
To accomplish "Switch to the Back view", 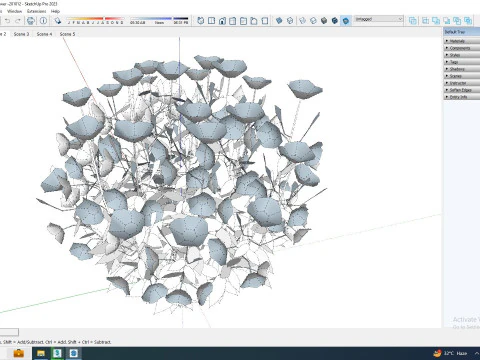I will (x=243, y=21).
